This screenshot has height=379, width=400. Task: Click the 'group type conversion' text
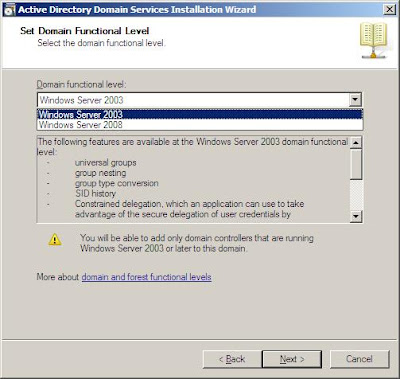(x=117, y=183)
